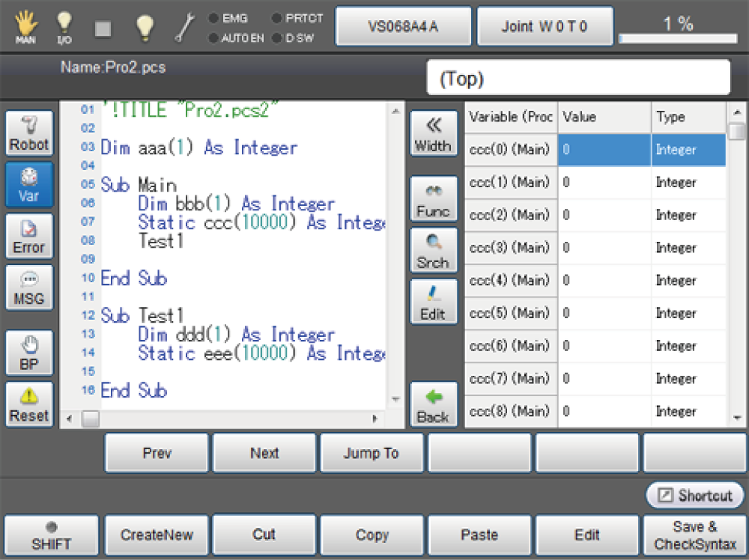The width and height of the screenshot is (749, 560).
Task: Click the stop square icon
Action: [103, 27]
